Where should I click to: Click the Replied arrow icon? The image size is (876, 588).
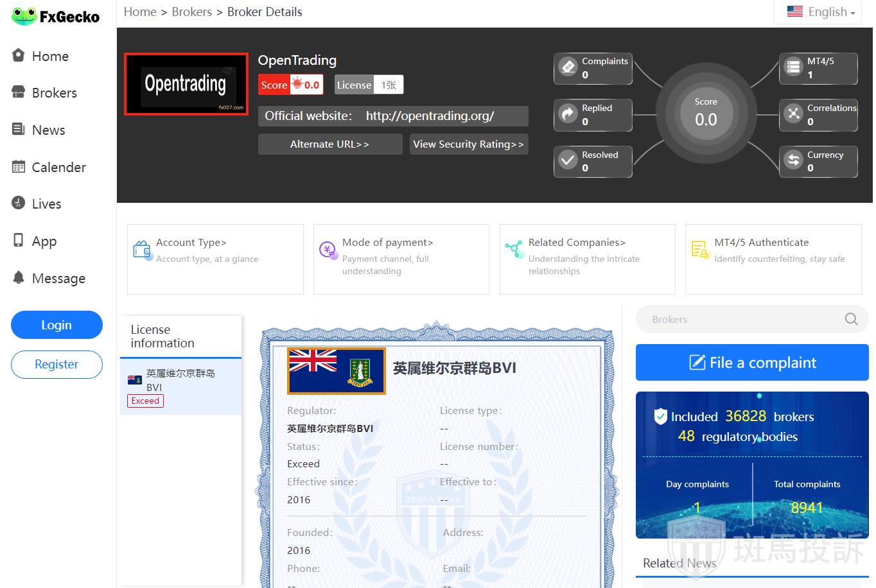(568, 114)
